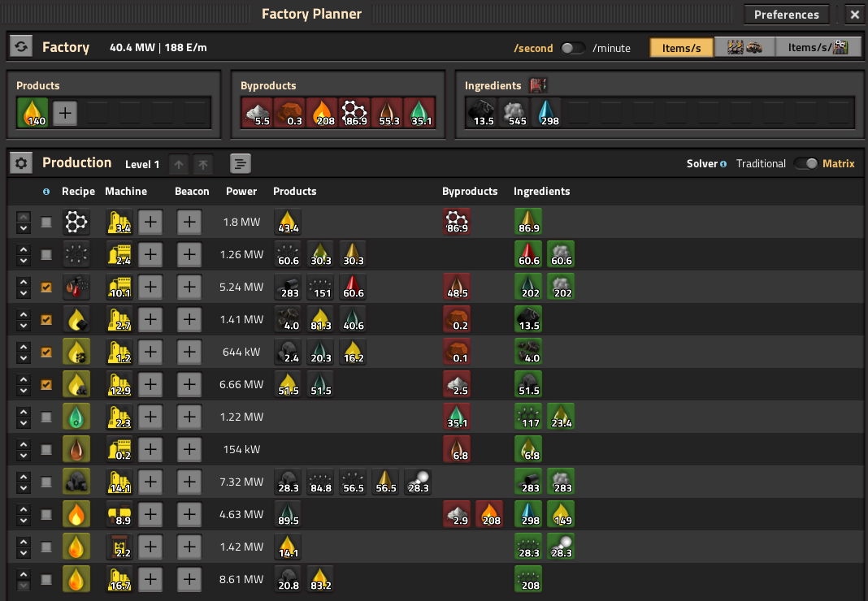The width and height of the screenshot is (868, 601).
Task: Click the byproduct icon showing 5.5
Action: tap(257, 113)
